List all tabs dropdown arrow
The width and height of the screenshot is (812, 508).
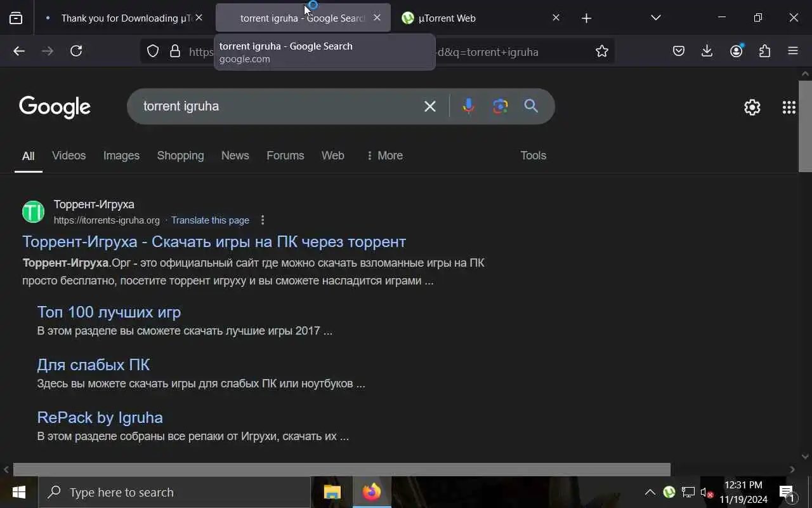(x=656, y=18)
